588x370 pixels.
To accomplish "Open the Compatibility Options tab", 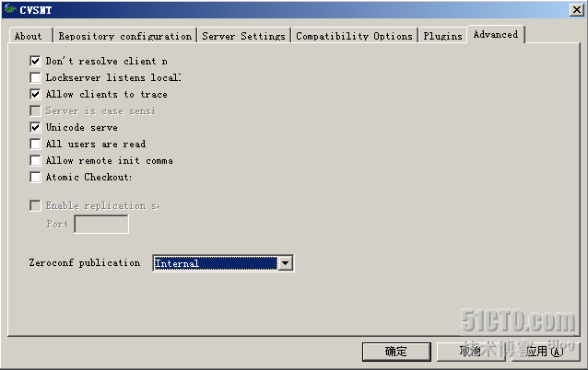I will [354, 36].
